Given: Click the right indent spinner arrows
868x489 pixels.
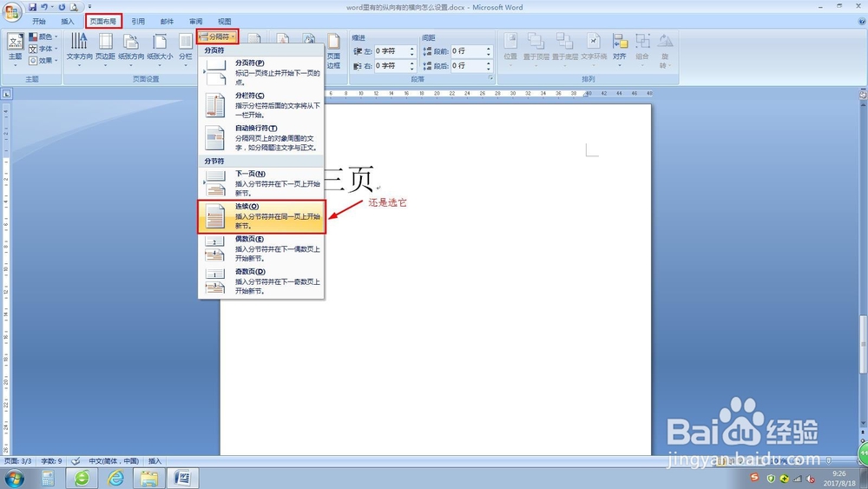Looking at the screenshot, I should pos(412,66).
